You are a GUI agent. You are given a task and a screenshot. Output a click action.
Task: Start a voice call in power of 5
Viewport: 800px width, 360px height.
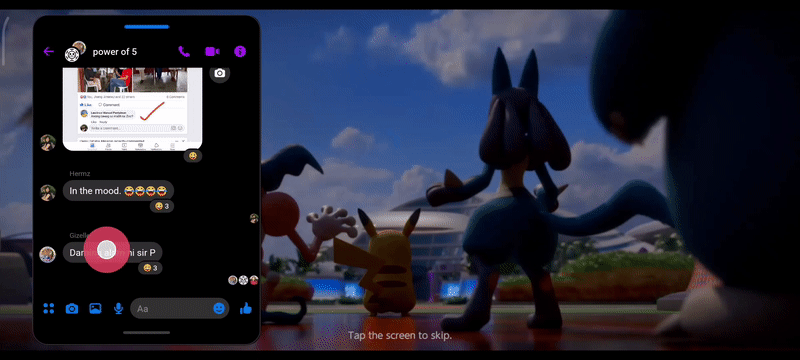(x=184, y=51)
